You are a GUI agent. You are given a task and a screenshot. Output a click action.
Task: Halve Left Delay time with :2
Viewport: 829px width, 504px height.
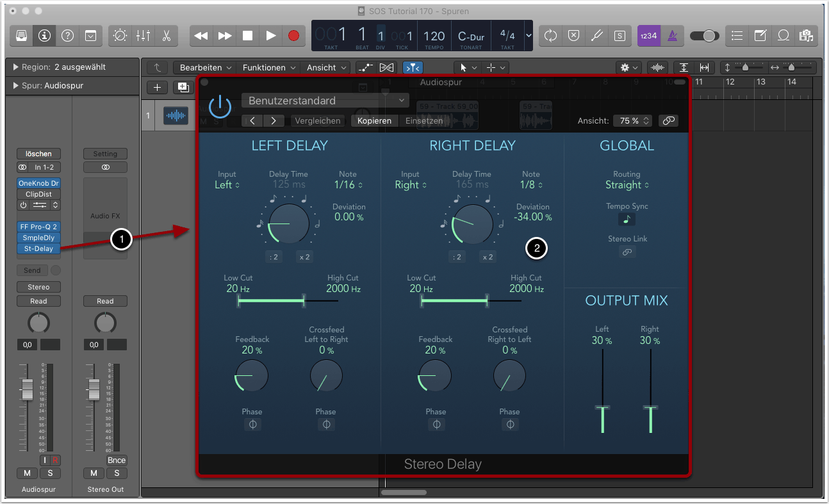(274, 257)
